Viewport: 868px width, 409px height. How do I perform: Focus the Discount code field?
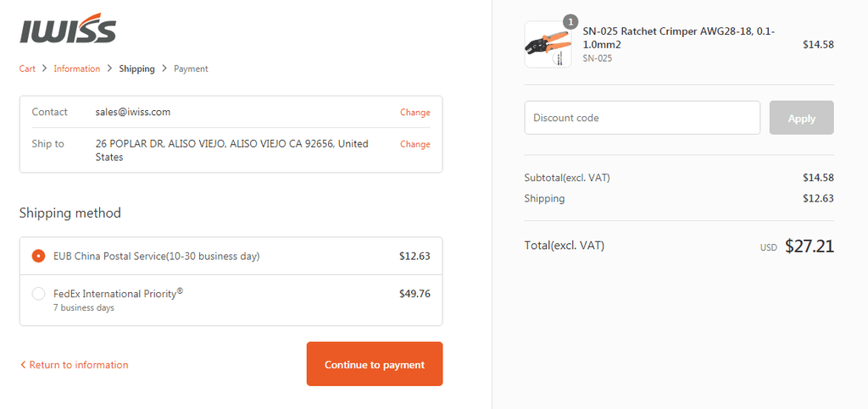pos(643,118)
